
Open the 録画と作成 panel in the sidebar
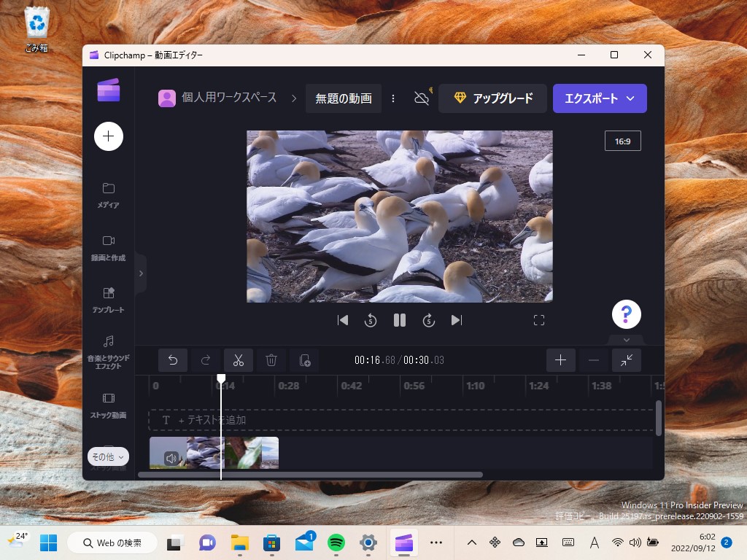click(108, 246)
